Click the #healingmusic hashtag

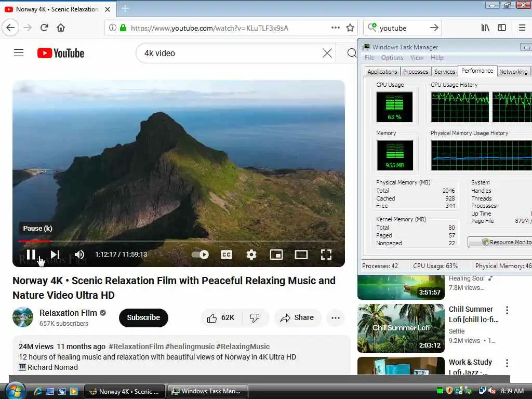tap(190, 347)
